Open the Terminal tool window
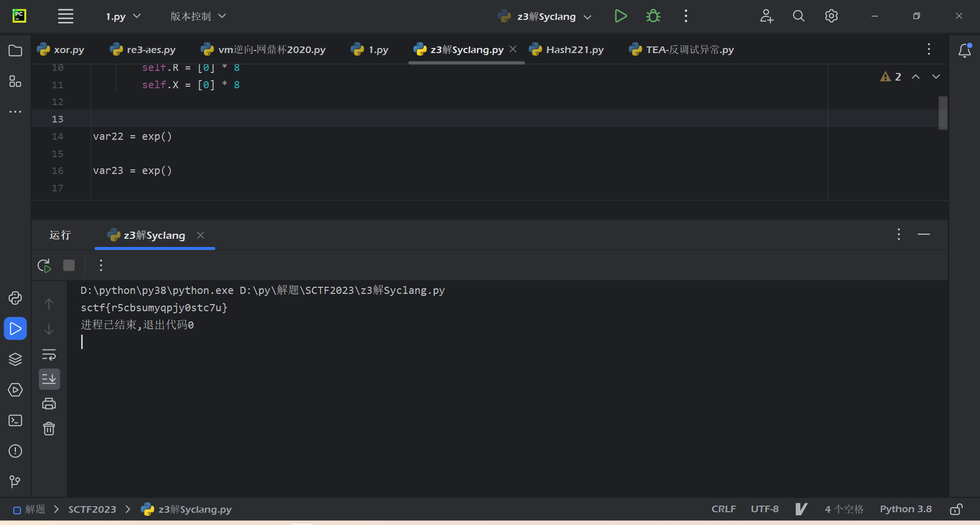The image size is (980, 525). coord(15,420)
